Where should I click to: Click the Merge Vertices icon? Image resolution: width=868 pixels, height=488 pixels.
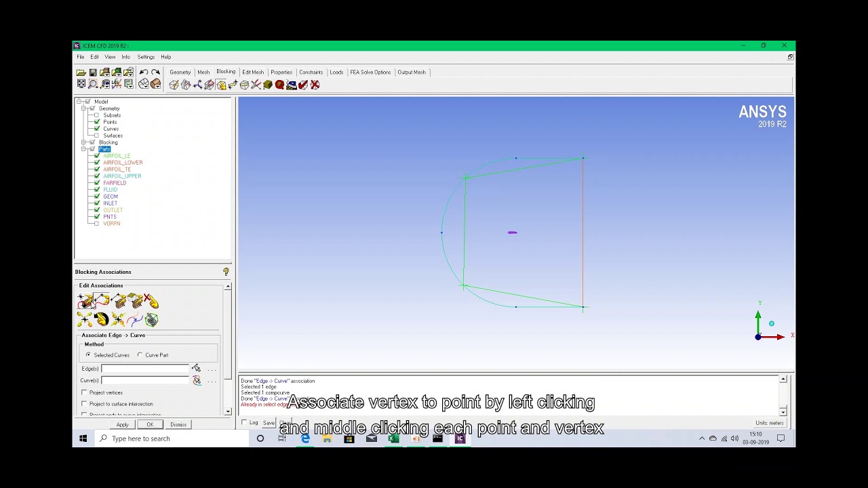(x=197, y=85)
